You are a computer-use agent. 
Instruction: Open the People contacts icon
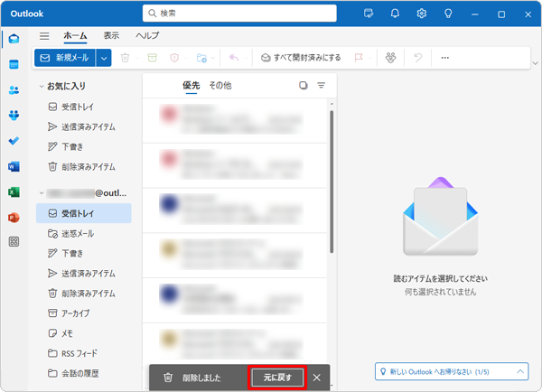coord(14,90)
